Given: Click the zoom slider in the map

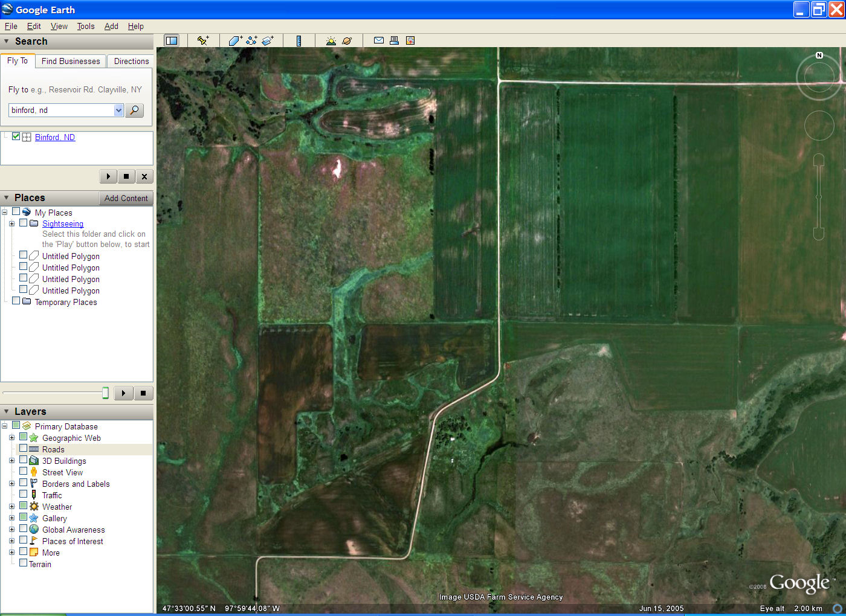Looking at the screenshot, I should [819, 197].
